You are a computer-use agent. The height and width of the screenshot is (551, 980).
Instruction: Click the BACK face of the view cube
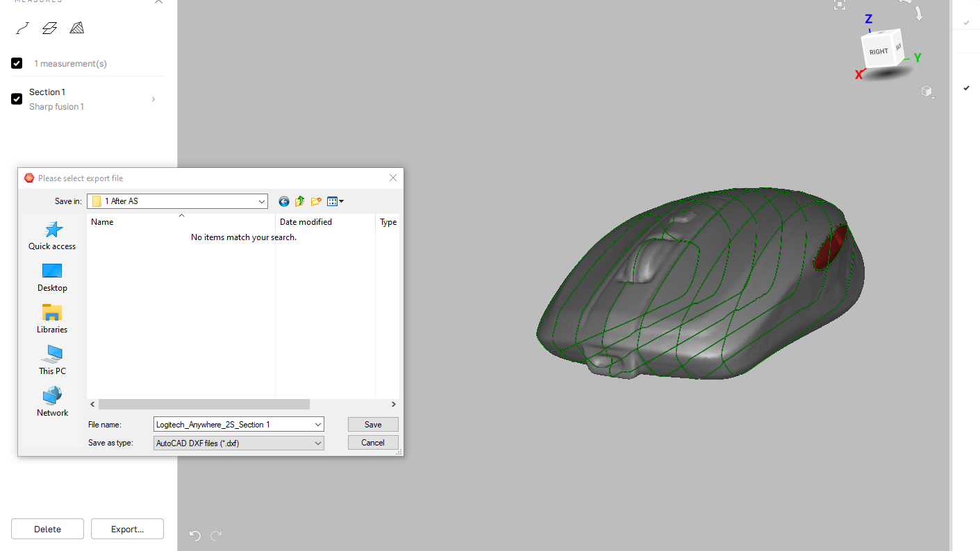coord(898,46)
